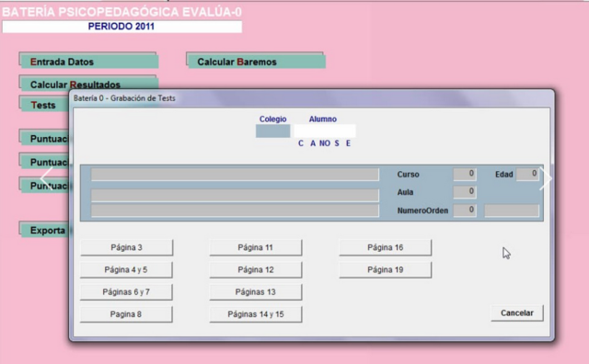The image size is (589, 364).
Task: Click the blank field right of NumeroOrden
Action: (x=512, y=210)
